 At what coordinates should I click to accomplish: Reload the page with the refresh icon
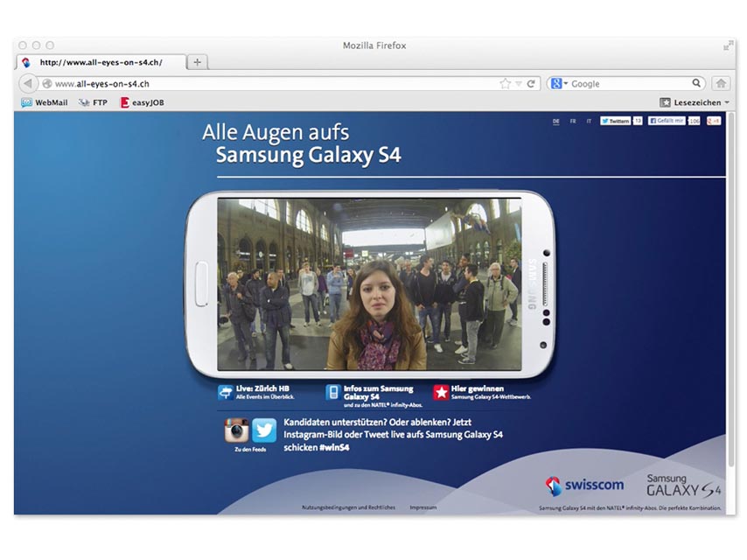pyautogui.click(x=531, y=84)
